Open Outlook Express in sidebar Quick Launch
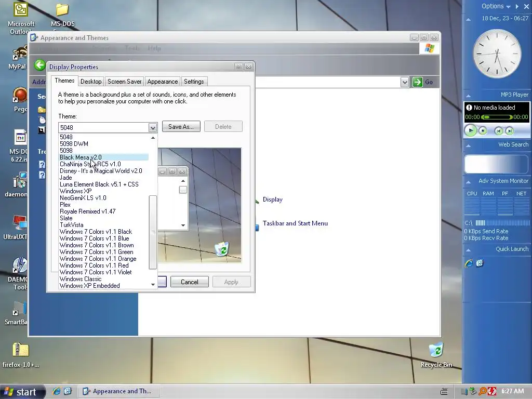Image resolution: width=532 pixels, height=399 pixels. click(x=480, y=263)
